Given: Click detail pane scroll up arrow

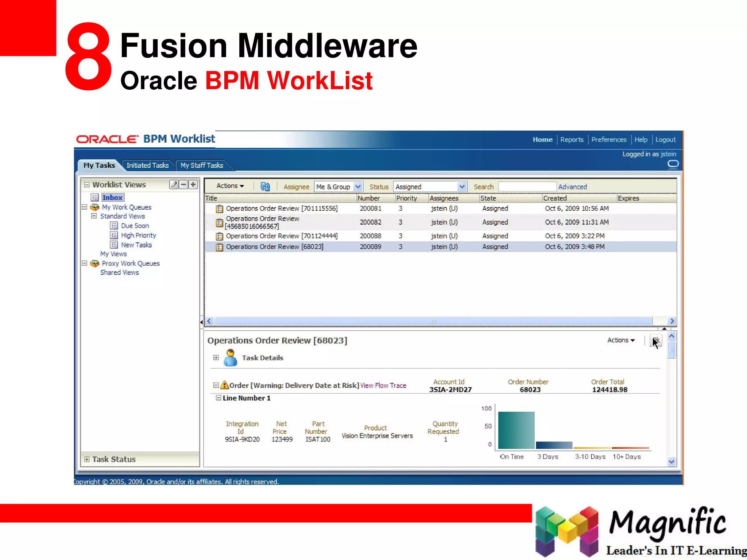Looking at the screenshot, I should (671, 336).
